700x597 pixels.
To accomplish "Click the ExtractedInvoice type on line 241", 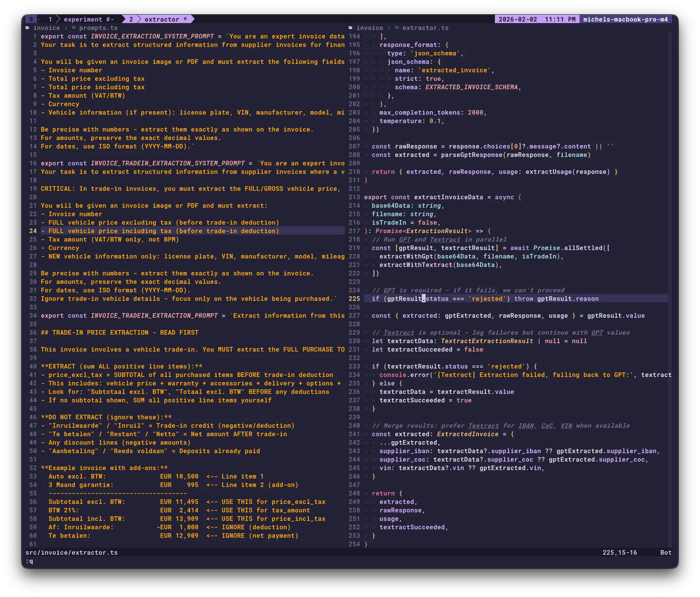I will point(468,434).
